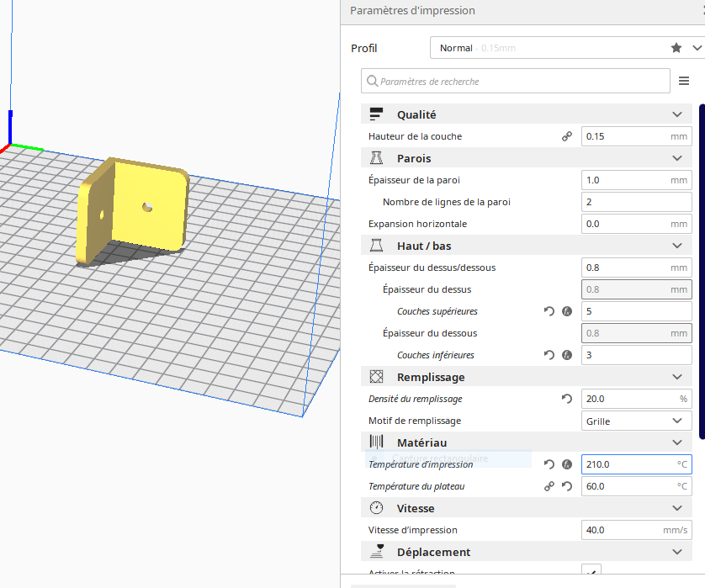Collapse the Qualité section
The width and height of the screenshot is (705, 588).
pos(676,114)
